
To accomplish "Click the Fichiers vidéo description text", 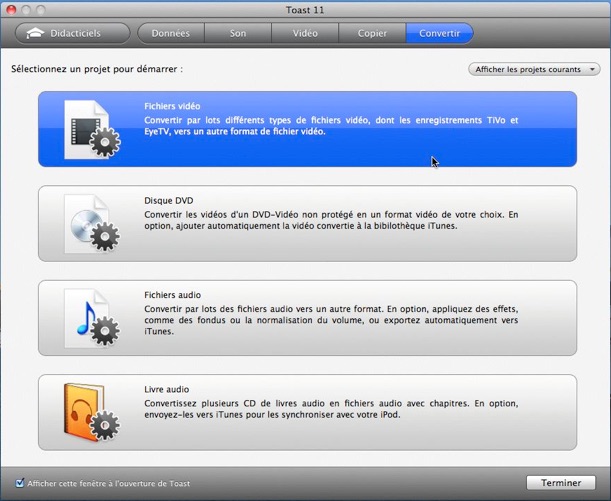I will (331, 126).
